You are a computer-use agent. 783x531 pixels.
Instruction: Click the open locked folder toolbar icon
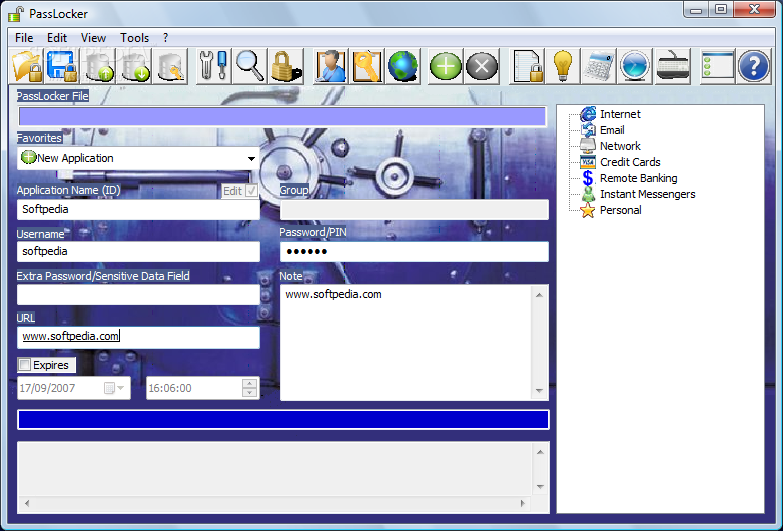click(x=26, y=66)
